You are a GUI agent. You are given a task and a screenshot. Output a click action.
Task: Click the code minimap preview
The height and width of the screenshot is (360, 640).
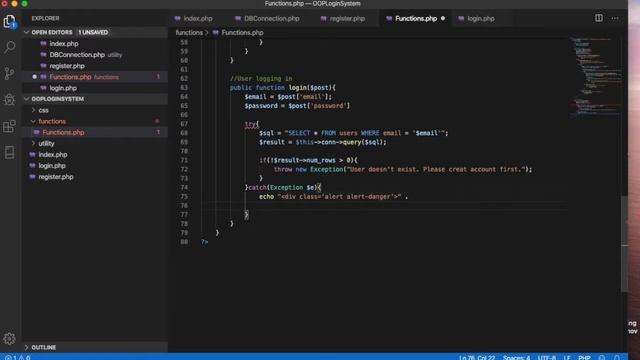point(595,77)
